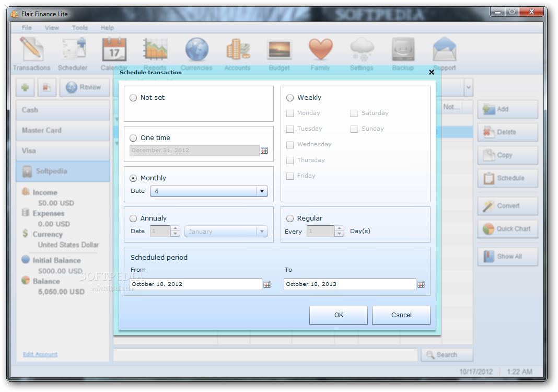Select the Visa account tab
The image size is (558, 392).
63,151
